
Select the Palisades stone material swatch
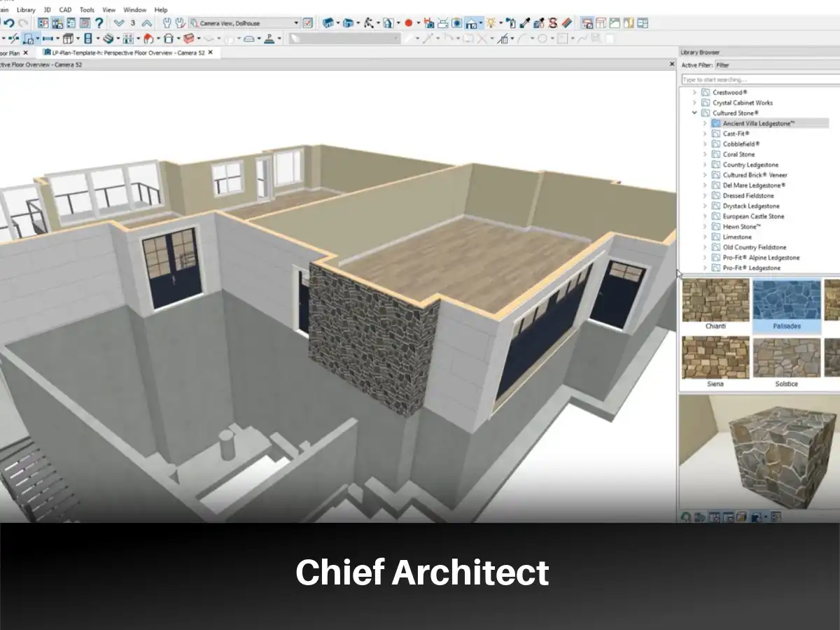pyautogui.click(x=787, y=304)
